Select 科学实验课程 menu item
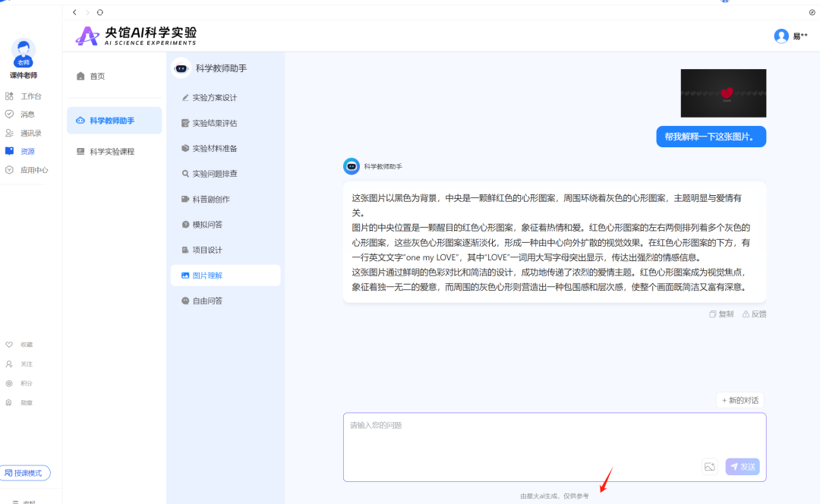Image resolution: width=820 pixels, height=504 pixels. [112, 152]
